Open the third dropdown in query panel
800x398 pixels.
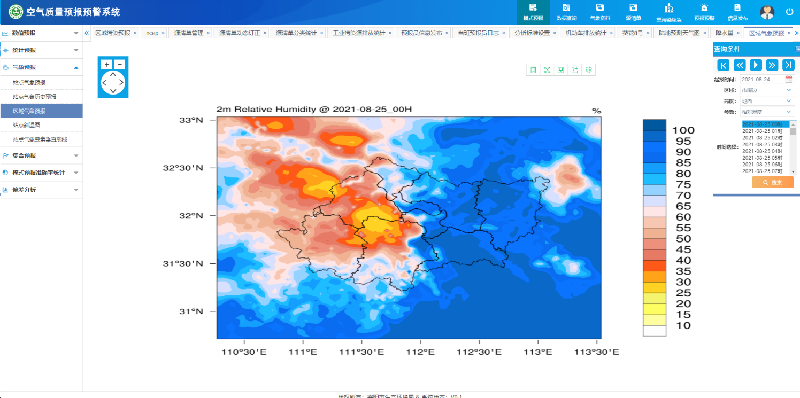pos(766,111)
